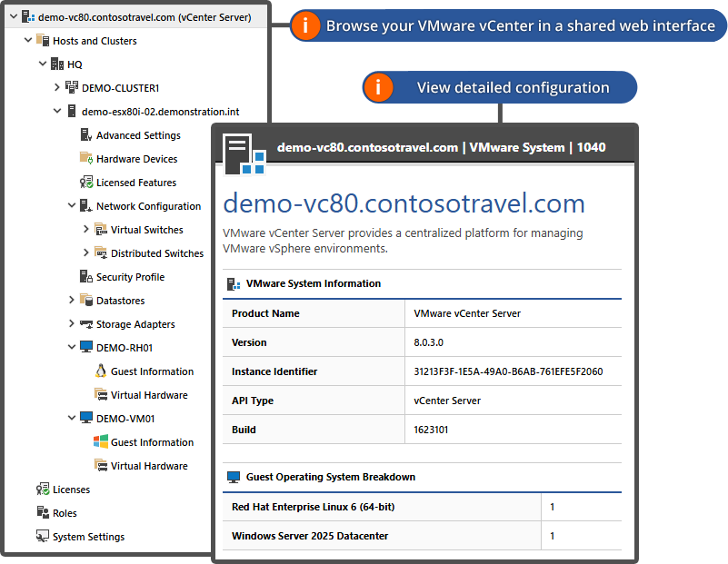
Task: Click the VMware System Information section icon
Action: (234, 284)
